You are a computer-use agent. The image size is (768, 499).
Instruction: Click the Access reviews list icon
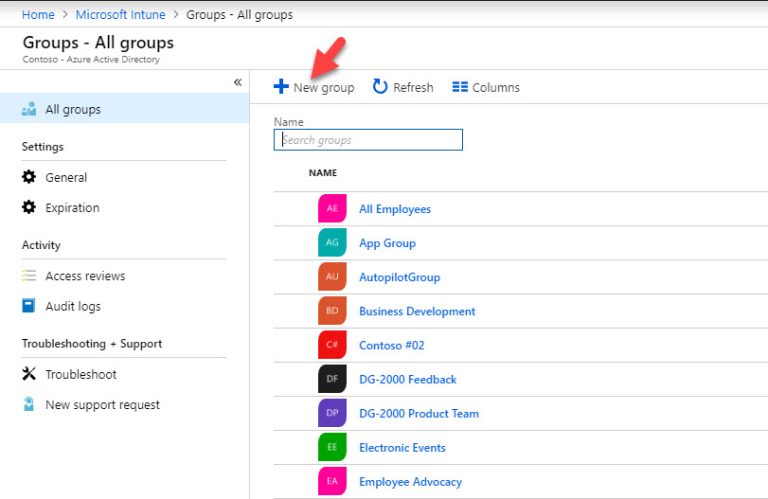[29, 276]
